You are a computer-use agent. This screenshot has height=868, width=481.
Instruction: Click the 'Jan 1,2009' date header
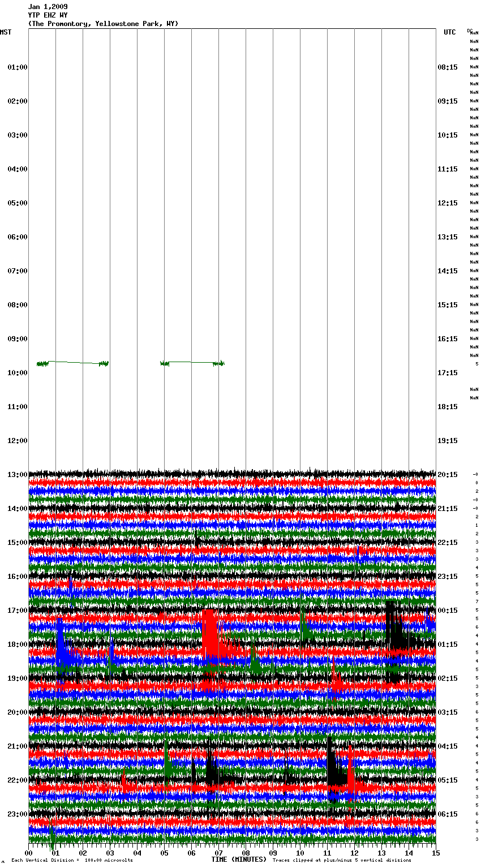(x=48, y=7)
